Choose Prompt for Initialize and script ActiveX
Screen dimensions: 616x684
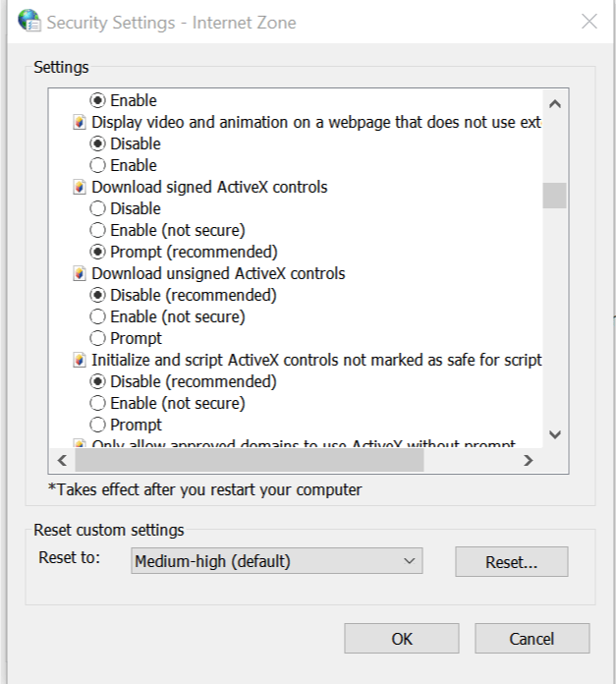click(97, 425)
